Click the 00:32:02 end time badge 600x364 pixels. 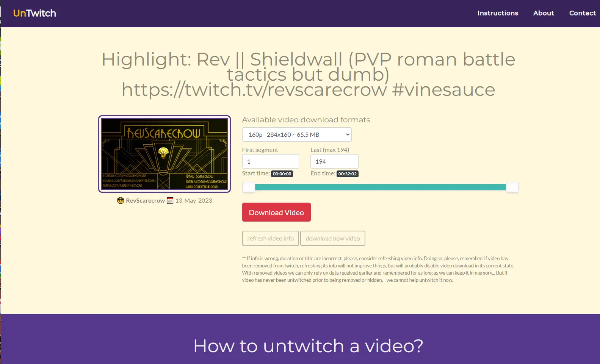pos(348,174)
